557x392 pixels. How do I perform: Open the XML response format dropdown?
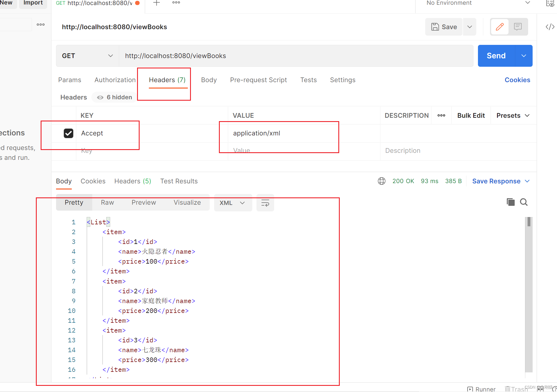(233, 202)
